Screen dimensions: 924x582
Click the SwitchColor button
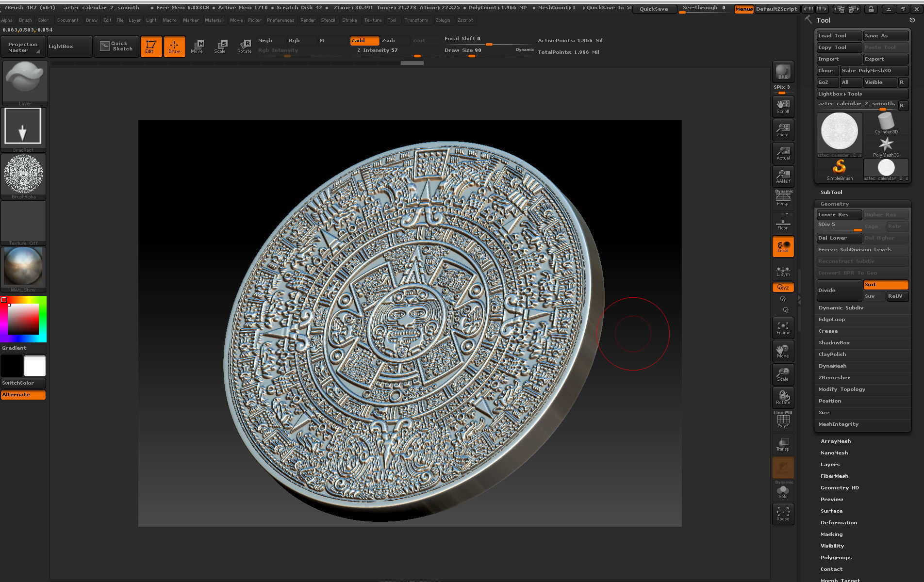pos(23,383)
